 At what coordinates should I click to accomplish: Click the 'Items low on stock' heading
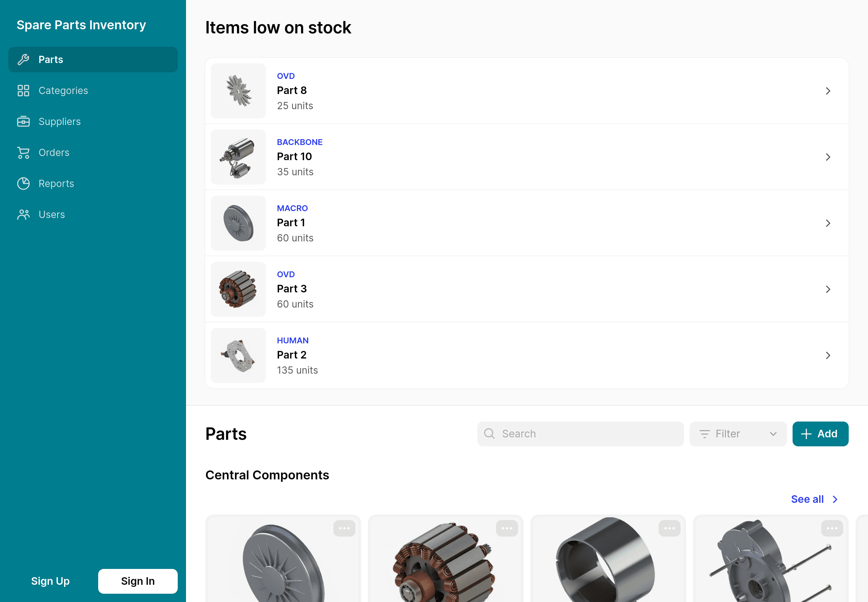(278, 28)
